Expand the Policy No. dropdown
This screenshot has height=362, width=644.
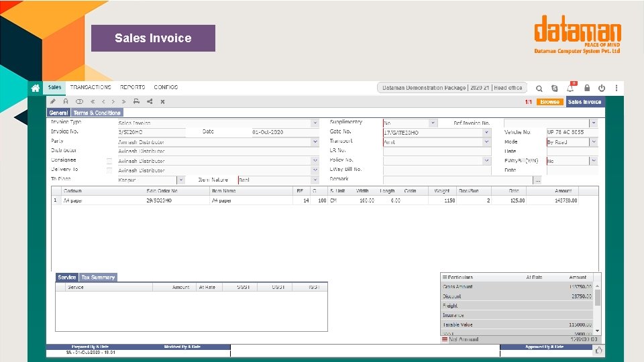tap(487, 160)
